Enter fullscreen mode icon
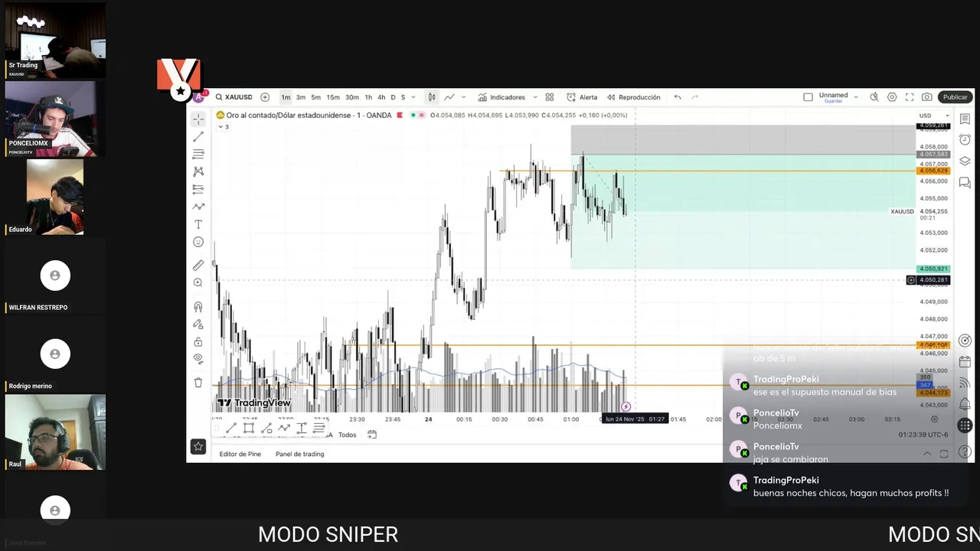The height and width of the screenshot is (551, 980). pyautogui.click(x=910, y=97)
